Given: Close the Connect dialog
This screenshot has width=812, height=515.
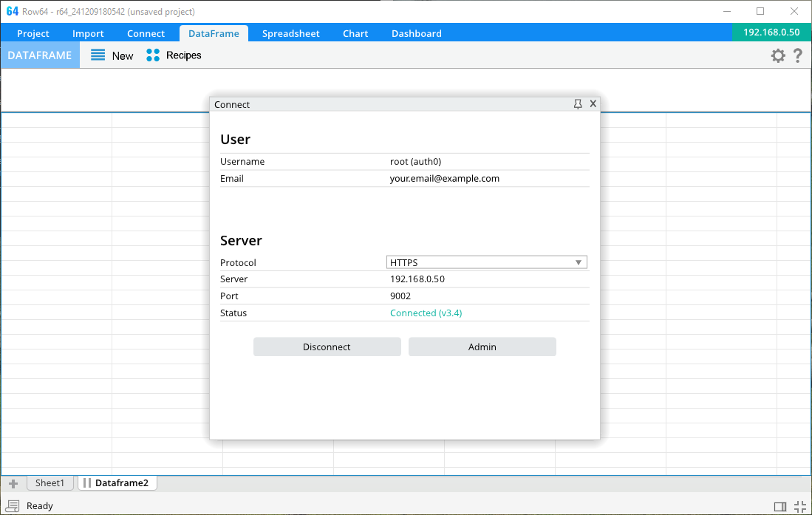Looking at the screenshot, I should coord(593,104).
